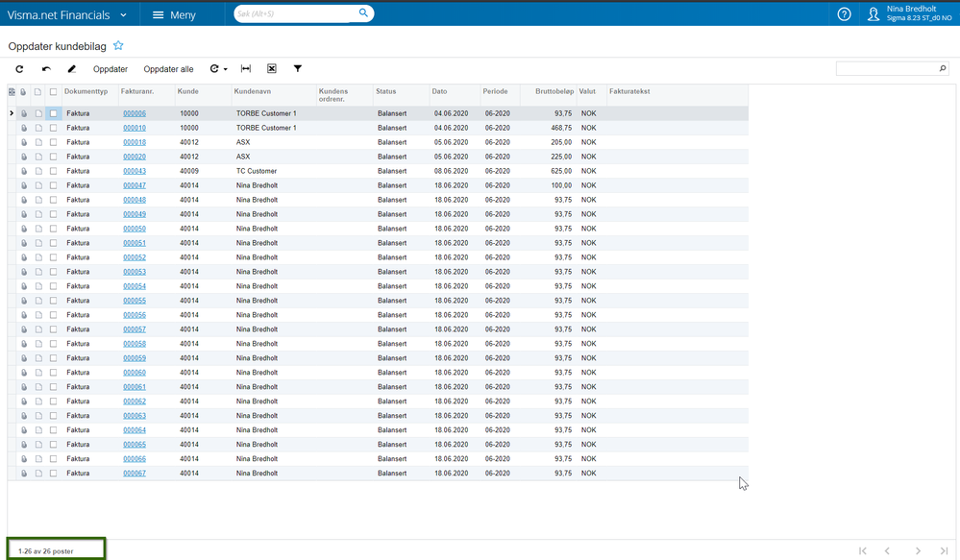Select checkbox for invoice 000020
This screenshot has height=560, width=960.
[53, 157]
